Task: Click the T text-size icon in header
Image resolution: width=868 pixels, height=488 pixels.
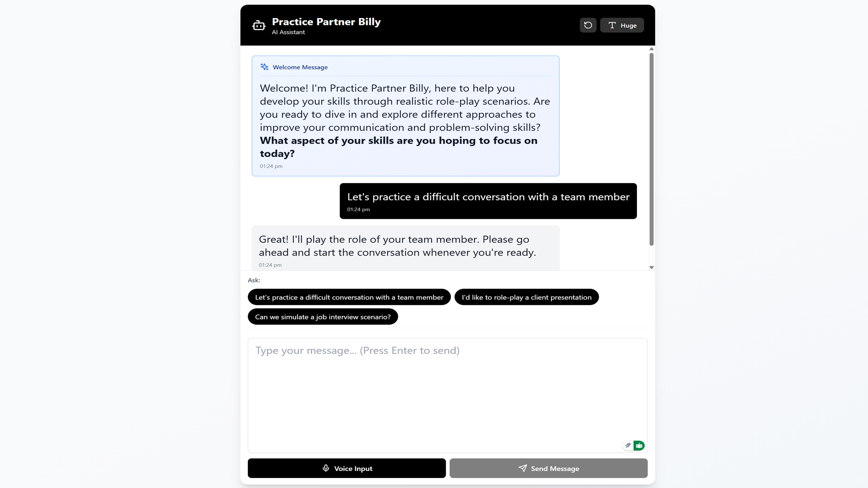Action: (612, 25)
